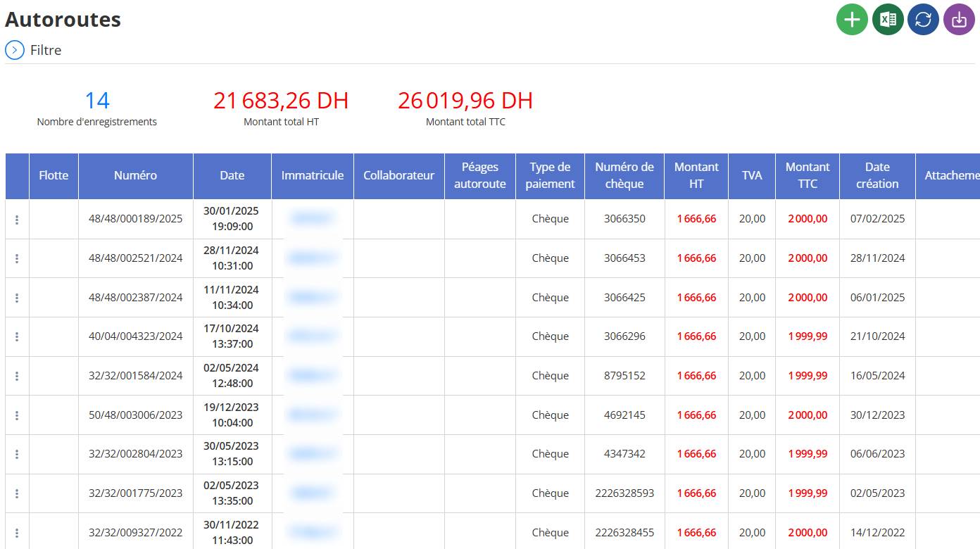Click the Type de paiement column header

pos(550,176)
